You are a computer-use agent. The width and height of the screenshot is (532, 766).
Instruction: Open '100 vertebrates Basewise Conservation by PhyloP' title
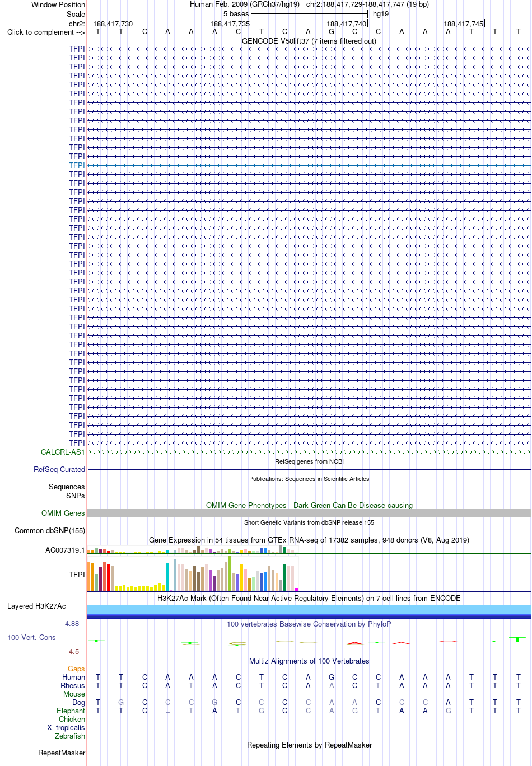coord(309,624)
